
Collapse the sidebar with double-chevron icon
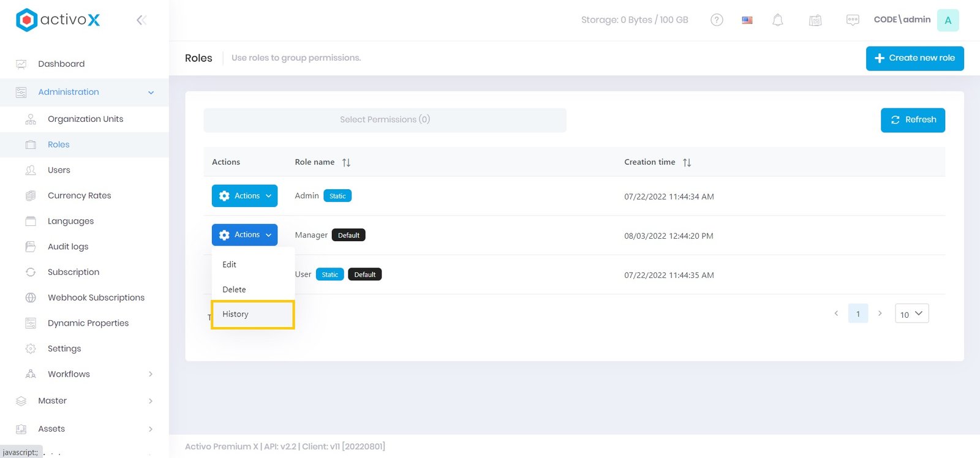point(141,20)
